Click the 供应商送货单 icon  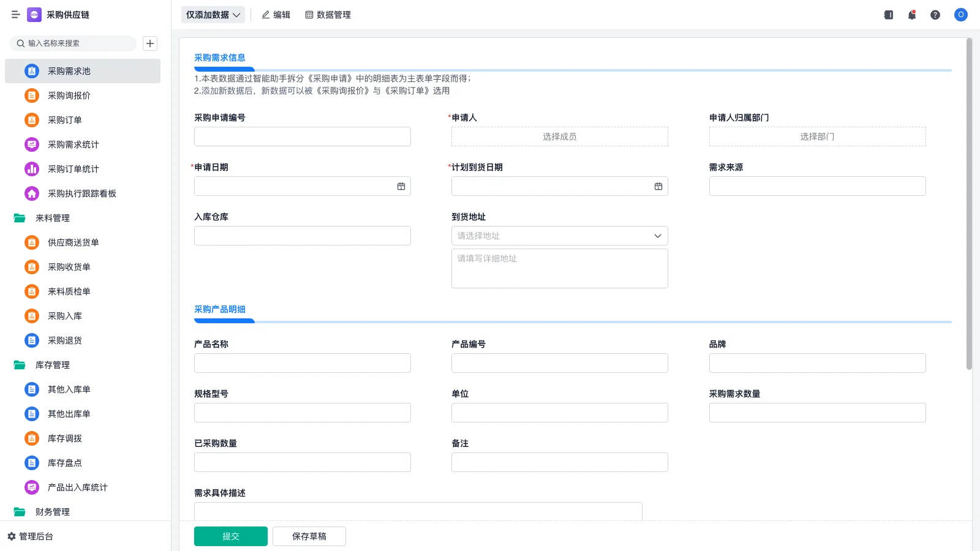pyautogui.click(x=32, y=242)
